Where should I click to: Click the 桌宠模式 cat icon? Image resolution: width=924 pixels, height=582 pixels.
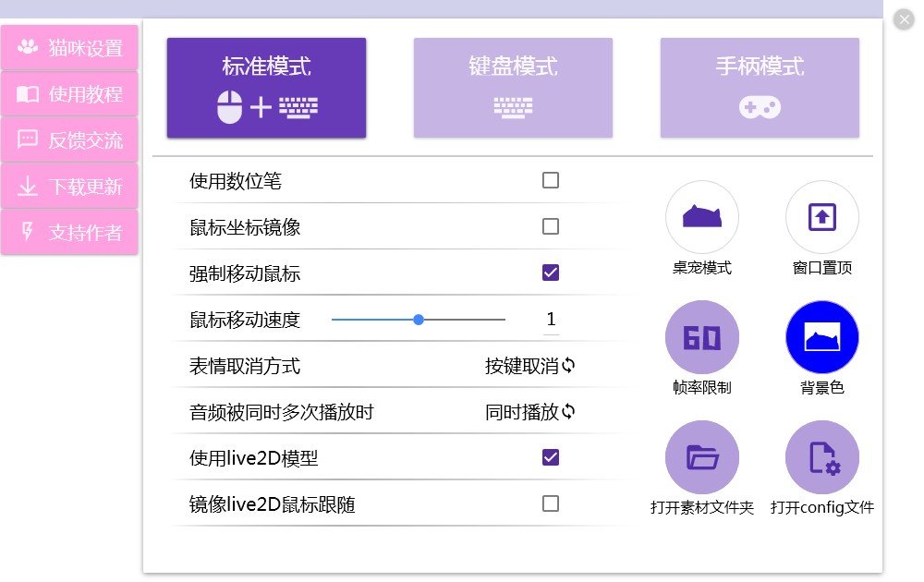(x=701, y=217)
